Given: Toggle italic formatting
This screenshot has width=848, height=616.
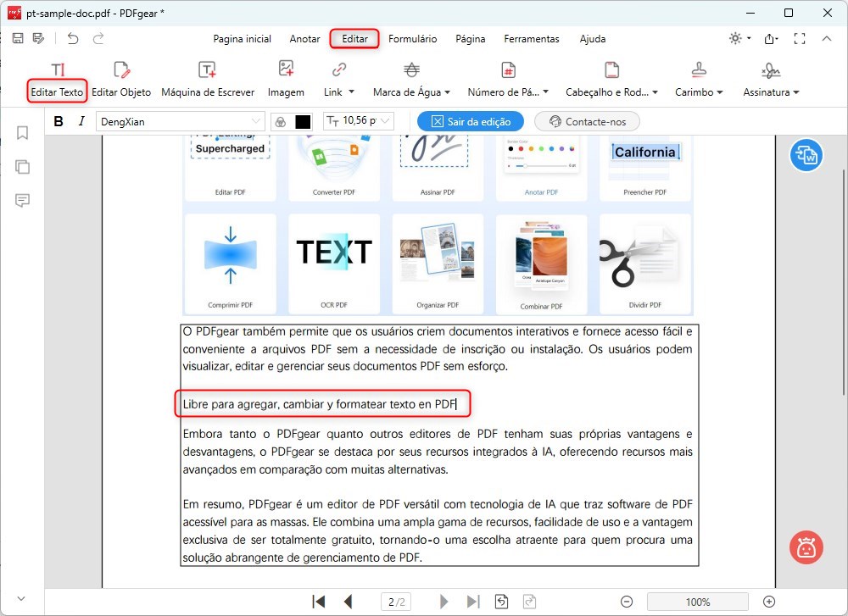Looking at the screenshot, I should [x=80, y=121].
